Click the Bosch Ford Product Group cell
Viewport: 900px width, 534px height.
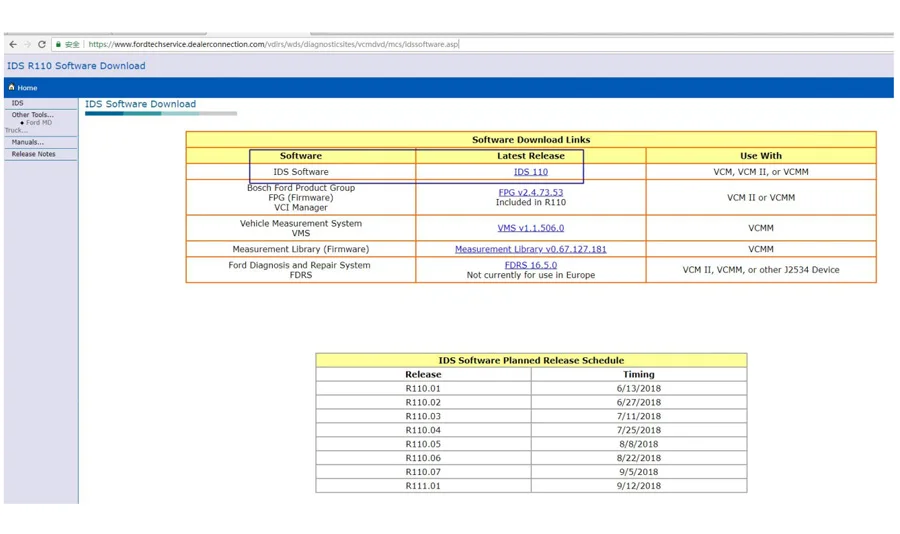pyautogui.click(x=301, y=198)
